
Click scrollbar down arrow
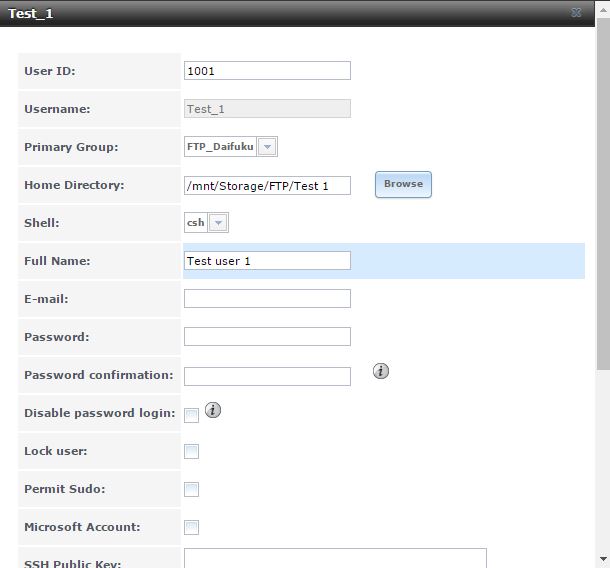coord(603,559)
